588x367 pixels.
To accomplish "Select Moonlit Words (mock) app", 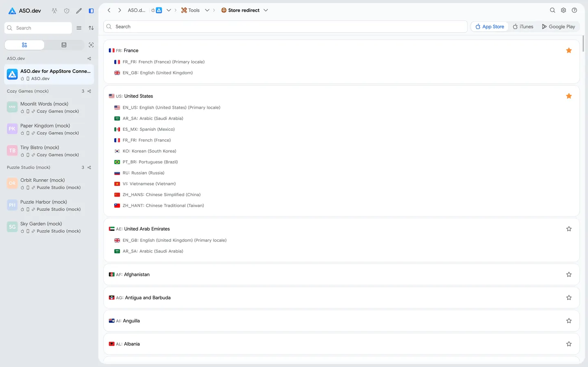I will coord(49,107).
